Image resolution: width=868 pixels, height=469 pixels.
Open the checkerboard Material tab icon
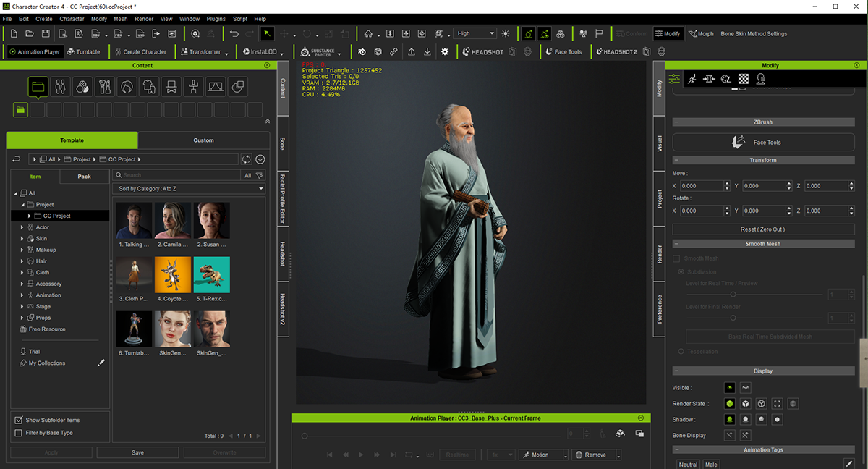743,79
